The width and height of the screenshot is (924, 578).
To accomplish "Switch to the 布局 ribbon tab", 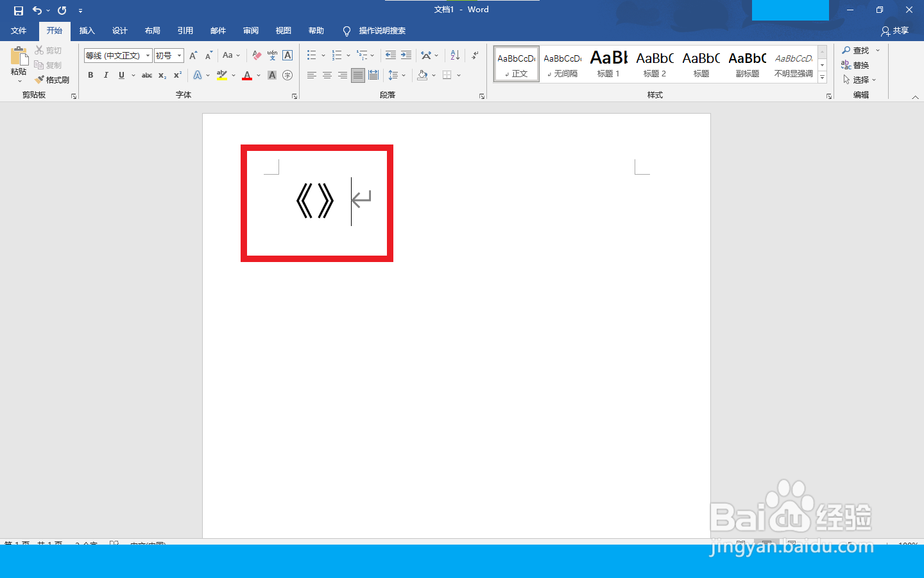I will pyautogui.click(x=152, y=31).
